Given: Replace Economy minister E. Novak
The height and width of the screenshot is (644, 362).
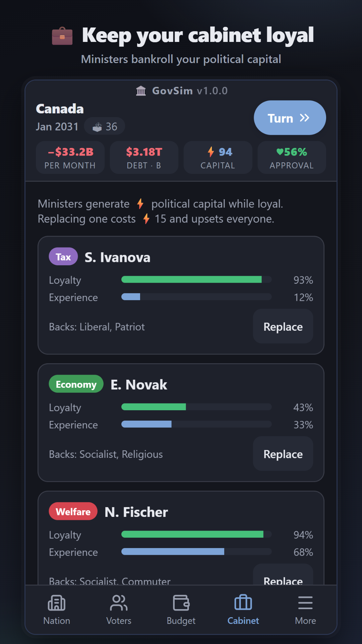Looking at the screenshot, I should [283, 454].
